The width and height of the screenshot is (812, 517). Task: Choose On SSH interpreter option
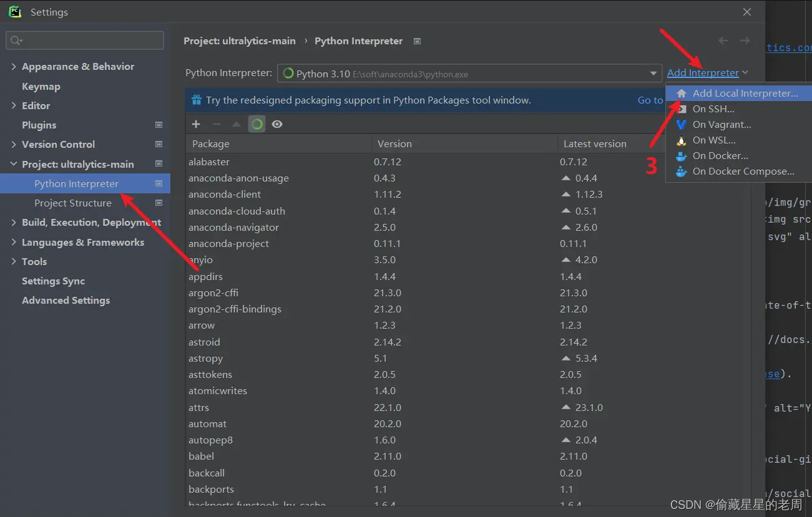coord(738,109)
